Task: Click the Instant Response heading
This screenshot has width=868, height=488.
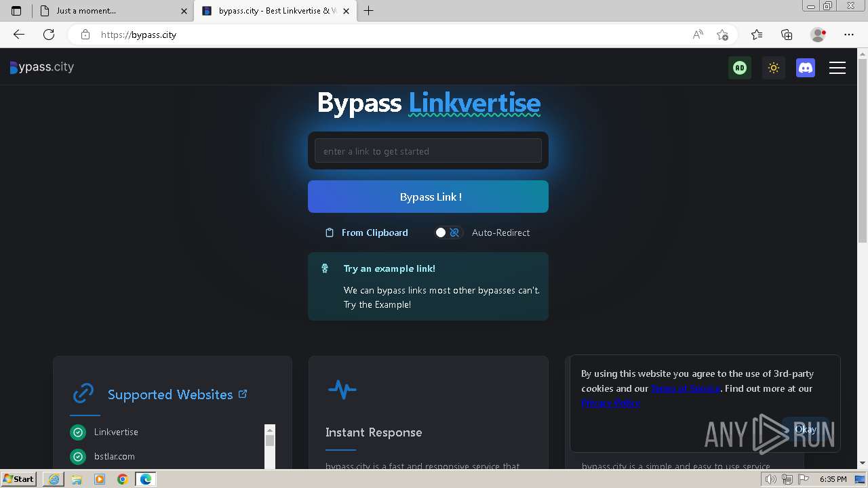Action: pyautogui.click(x=374, y=432)
